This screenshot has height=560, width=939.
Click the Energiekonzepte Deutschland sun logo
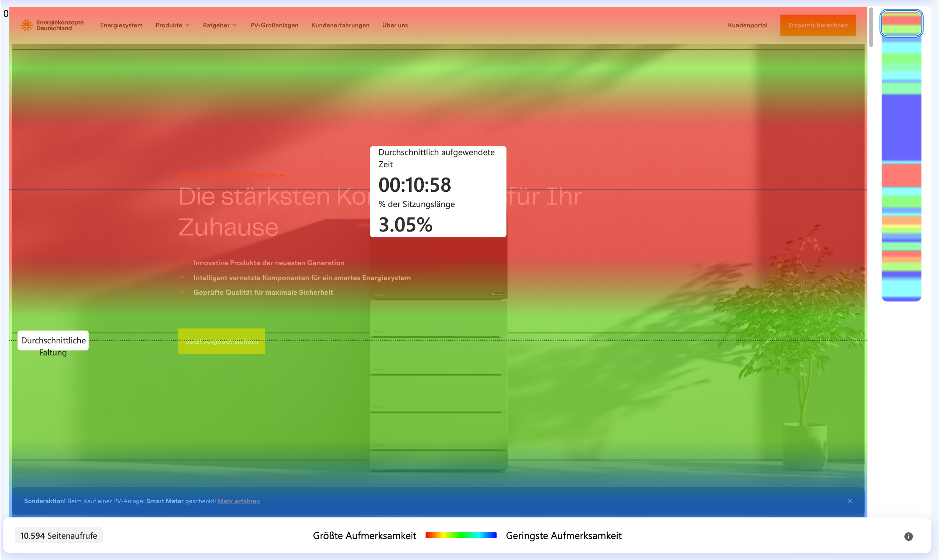26,25
